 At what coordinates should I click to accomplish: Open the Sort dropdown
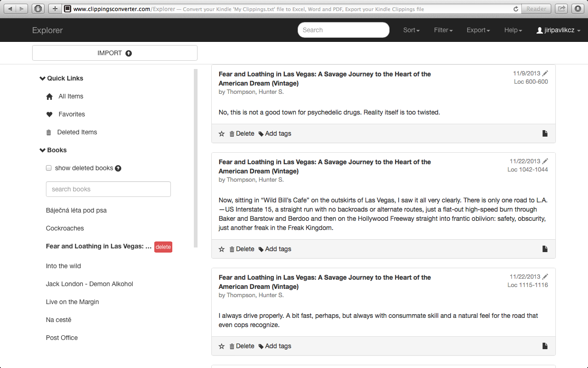pos(412,30)
